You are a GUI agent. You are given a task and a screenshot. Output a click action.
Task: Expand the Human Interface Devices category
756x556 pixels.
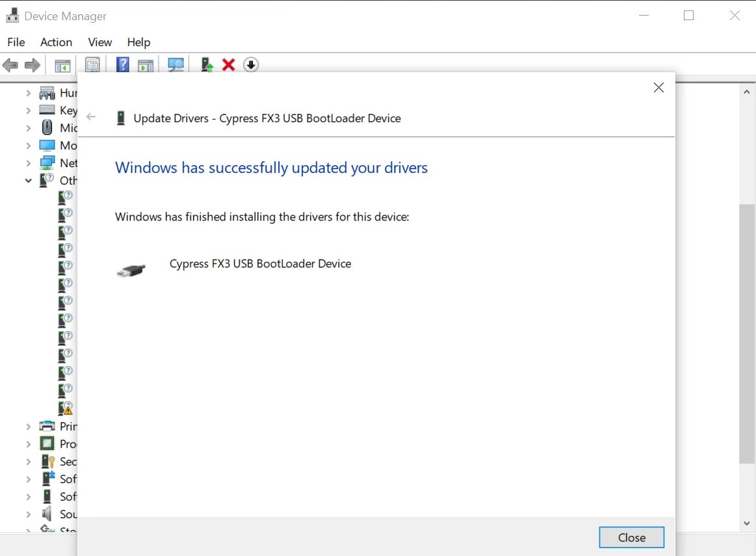28,92
